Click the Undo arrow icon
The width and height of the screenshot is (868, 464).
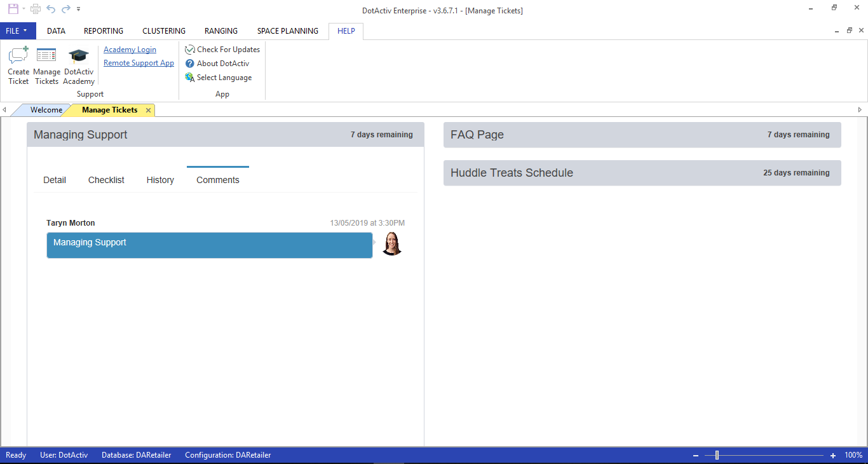[x=51, y=9]
